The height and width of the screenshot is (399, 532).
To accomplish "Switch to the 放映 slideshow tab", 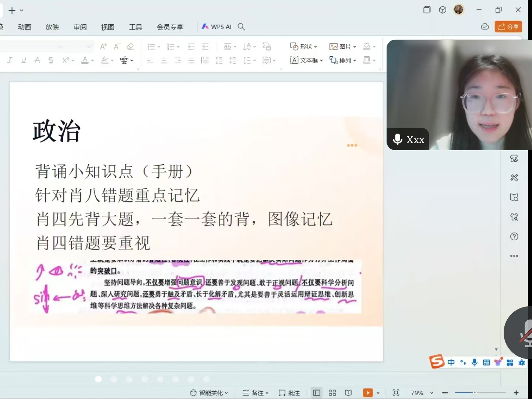I will (52, 27).
